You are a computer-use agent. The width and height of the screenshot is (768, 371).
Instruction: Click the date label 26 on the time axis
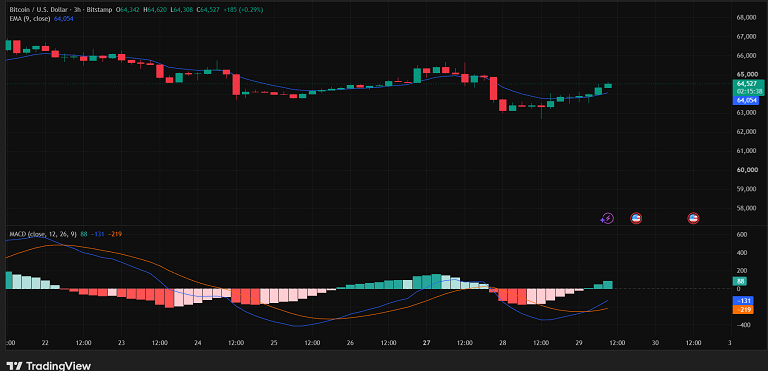coord(350,343)
